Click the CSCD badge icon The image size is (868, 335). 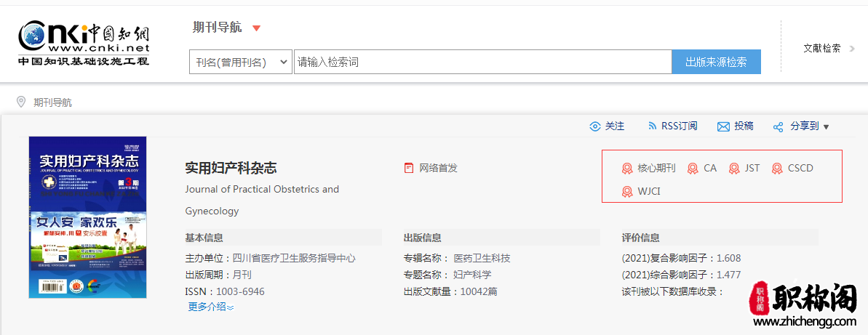click(777, 169)
